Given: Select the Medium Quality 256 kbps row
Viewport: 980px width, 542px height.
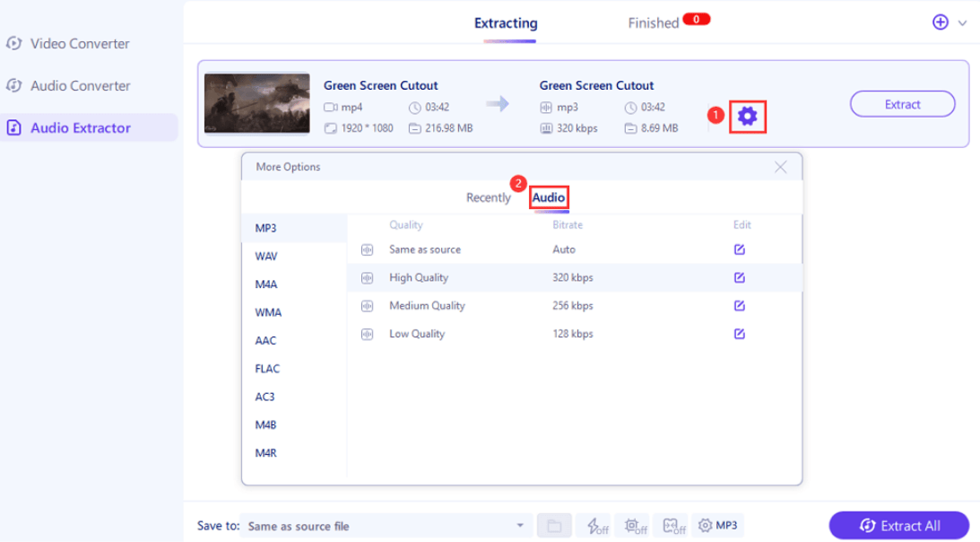Looking at the screenshot, I should point(575,306).
